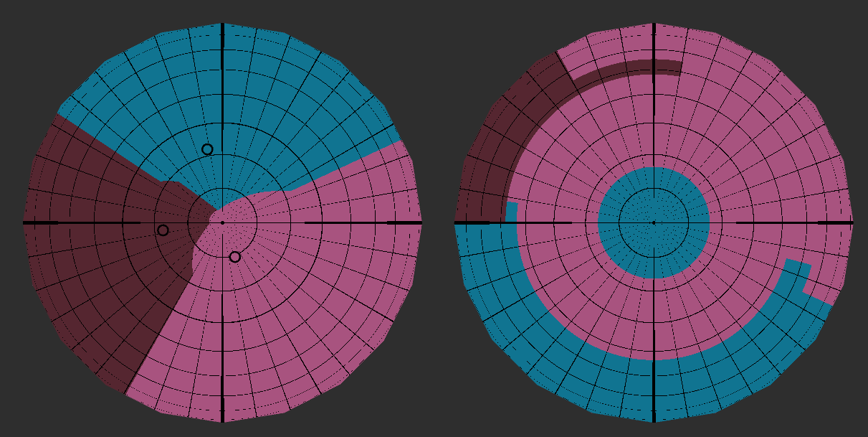The height and width of the screenshot is (437, 868).
Task: Select the thin dark maroon arc strip atop right disc
Action: (624, 68)
